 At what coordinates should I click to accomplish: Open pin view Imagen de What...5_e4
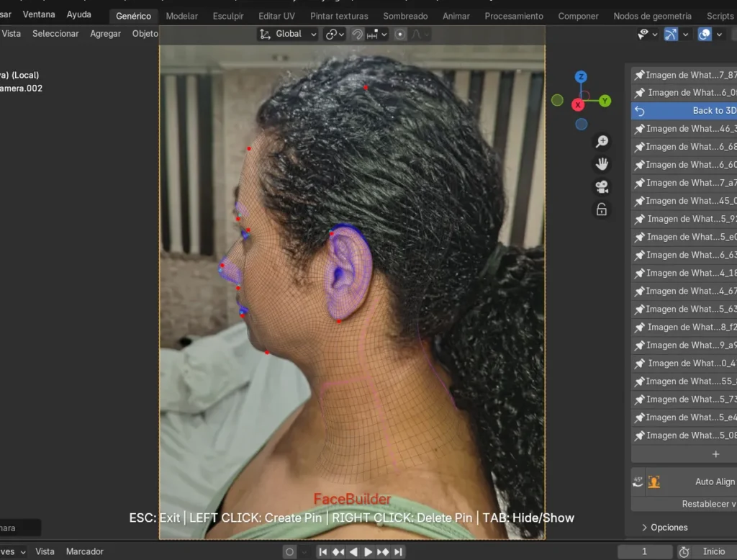click(x=684, y=417)
